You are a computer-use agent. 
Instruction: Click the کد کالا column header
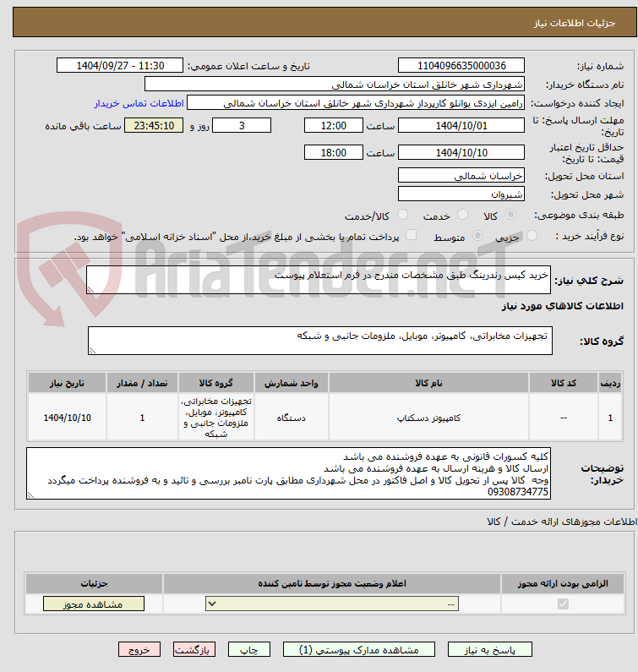(x=564, y=383)
